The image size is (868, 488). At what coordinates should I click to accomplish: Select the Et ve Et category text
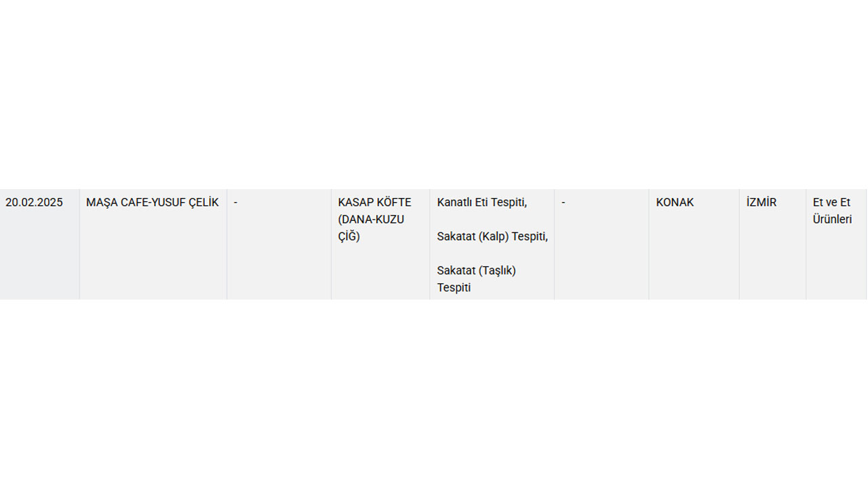[x=831, y=202]
